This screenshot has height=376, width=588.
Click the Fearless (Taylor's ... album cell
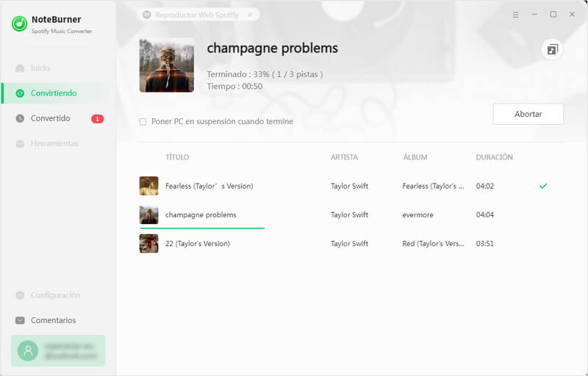click(x=433, y=186)
